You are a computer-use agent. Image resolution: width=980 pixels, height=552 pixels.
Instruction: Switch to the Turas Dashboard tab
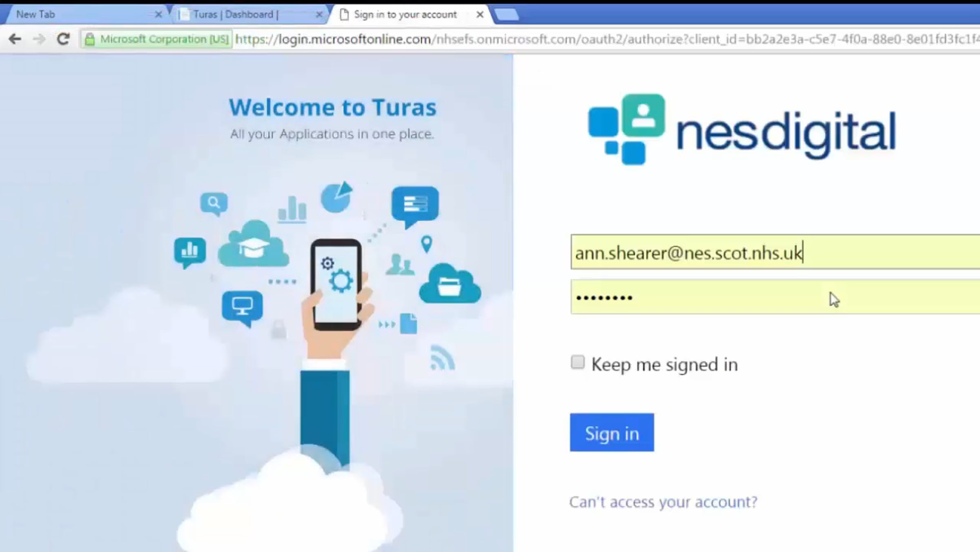coord(249,15)
